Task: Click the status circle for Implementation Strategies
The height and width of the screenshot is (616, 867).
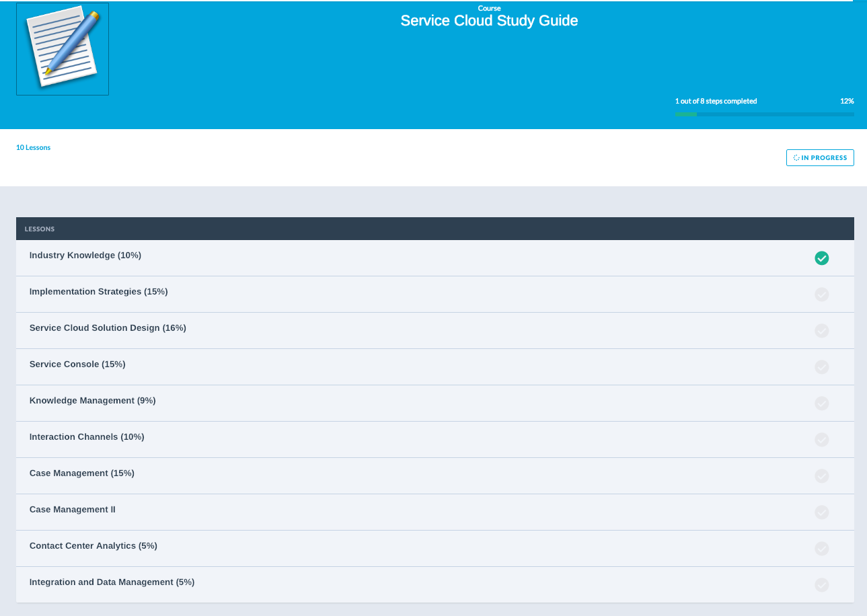Action: point(821,295)
